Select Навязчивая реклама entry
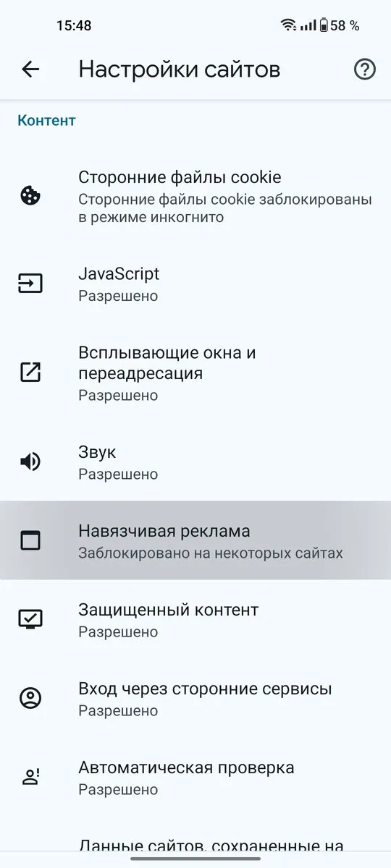391x868 pixels. (195, 540)
